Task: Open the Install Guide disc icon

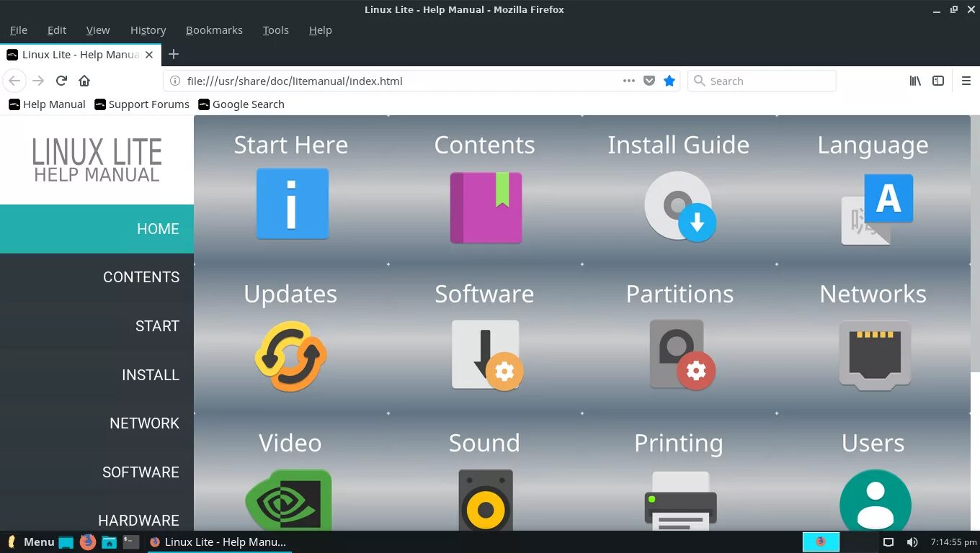Action: pos(680,207)
